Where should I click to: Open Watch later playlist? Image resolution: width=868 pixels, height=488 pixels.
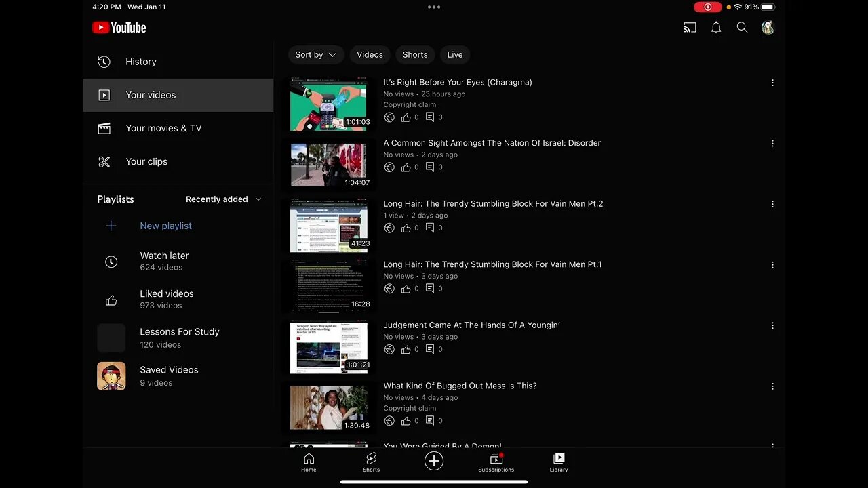pyautogui.click(x=178, y=262)
